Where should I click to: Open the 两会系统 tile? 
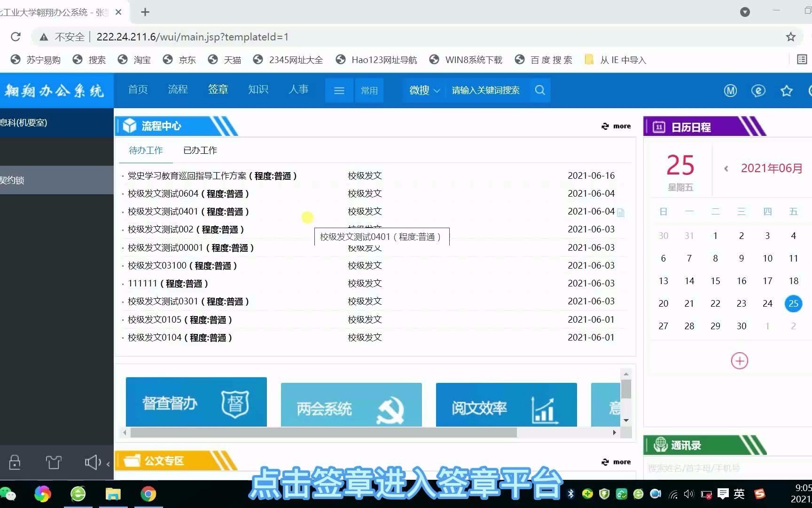(x=351, y=405)
